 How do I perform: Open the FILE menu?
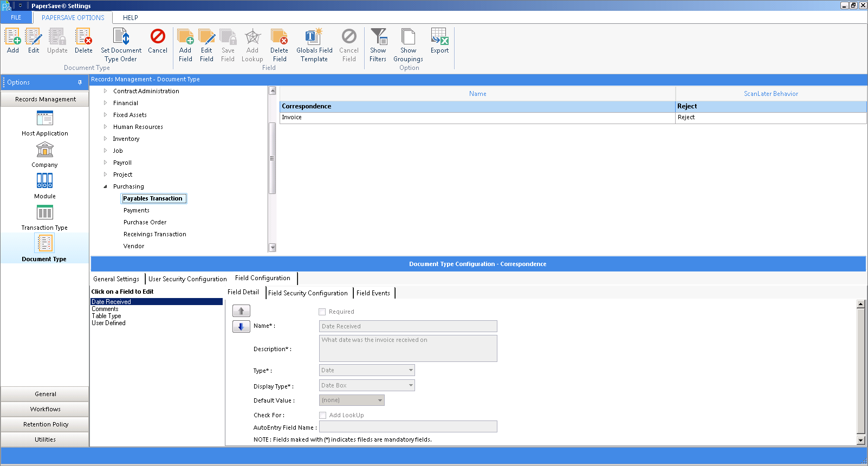click(16, 17)
